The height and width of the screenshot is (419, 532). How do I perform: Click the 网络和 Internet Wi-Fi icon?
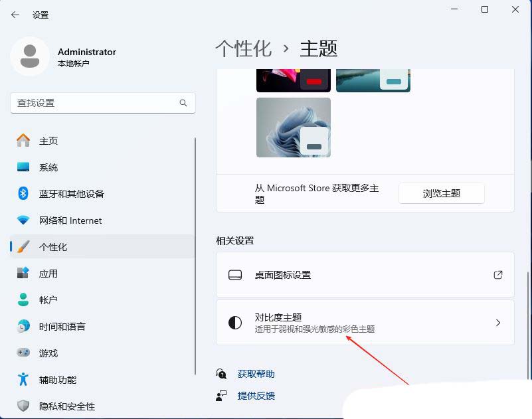coord(23,220)
